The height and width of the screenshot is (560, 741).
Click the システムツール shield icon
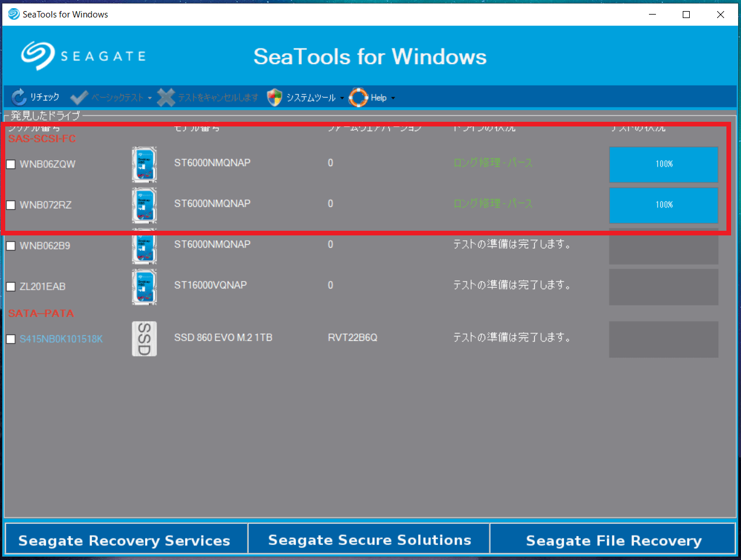pos(274,97)
